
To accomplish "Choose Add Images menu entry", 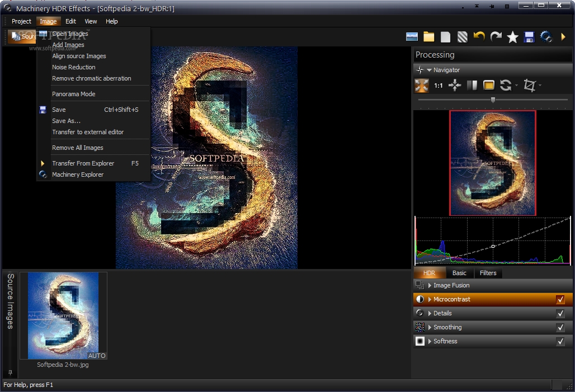I will click(x=94, y=45).
